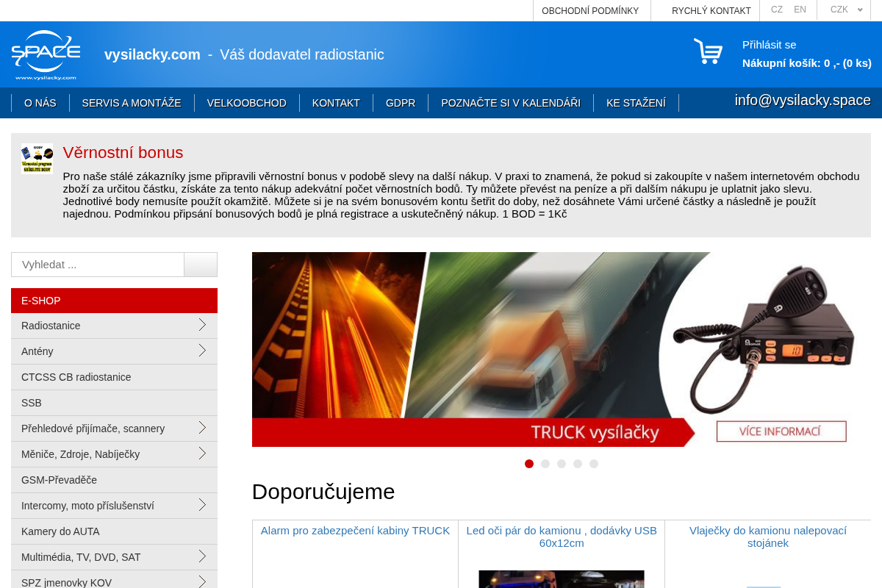The width and height of the screenshot is (882, 588).
Task: Open Vlaječky do kamionu nalepovací stojánek product
Action: tap(768, 537)
